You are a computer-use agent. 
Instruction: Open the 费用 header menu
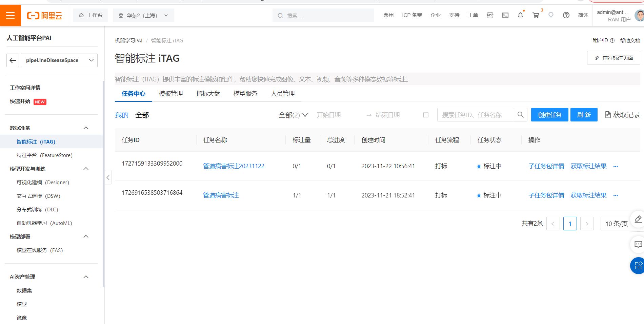point(388,15)
